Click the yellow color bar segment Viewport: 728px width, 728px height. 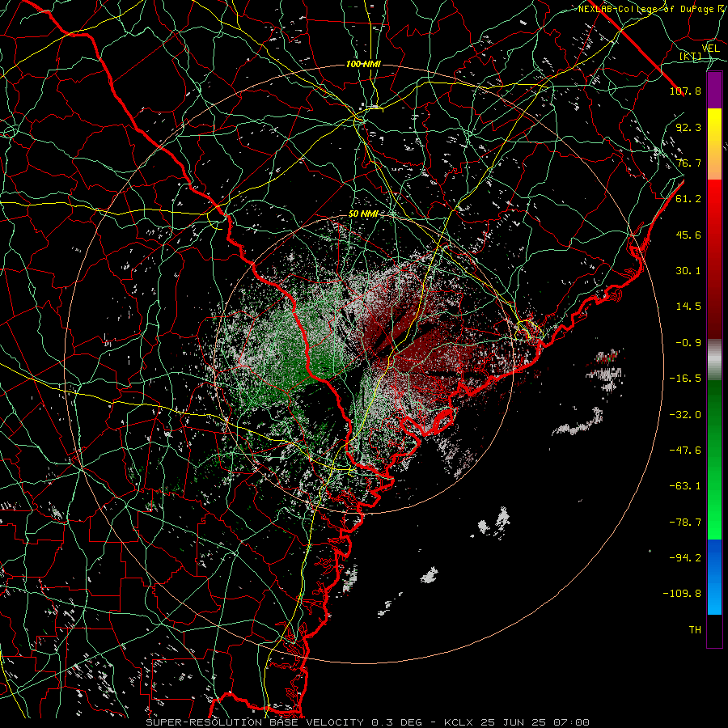click(714, 144)
